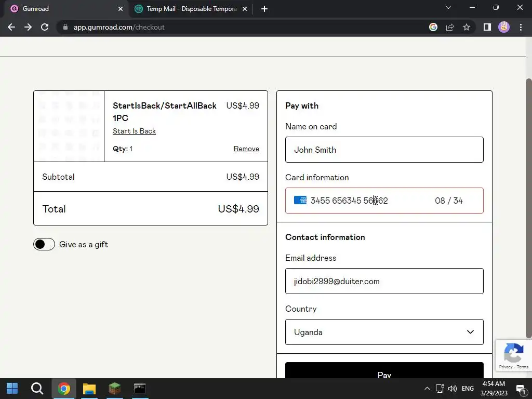This screenshot has width=532, height=399.
Task: Click the padlock site info icon
Action: (x=65, y=27)
